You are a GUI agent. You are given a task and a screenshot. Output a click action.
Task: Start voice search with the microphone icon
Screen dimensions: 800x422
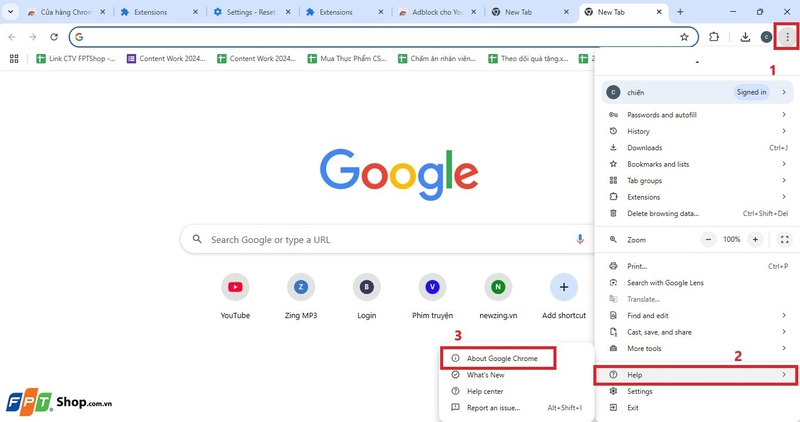[580, 239]
